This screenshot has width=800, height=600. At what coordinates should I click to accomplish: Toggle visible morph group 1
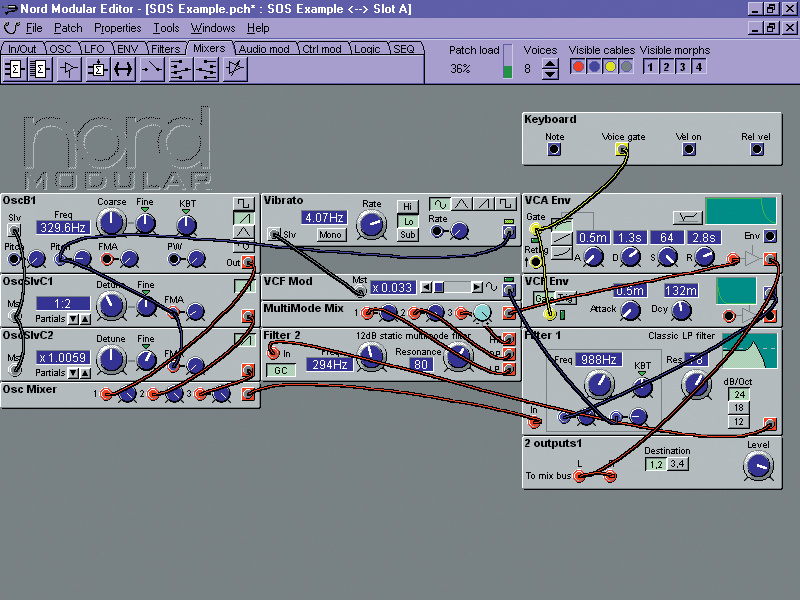tap(650, 67)
